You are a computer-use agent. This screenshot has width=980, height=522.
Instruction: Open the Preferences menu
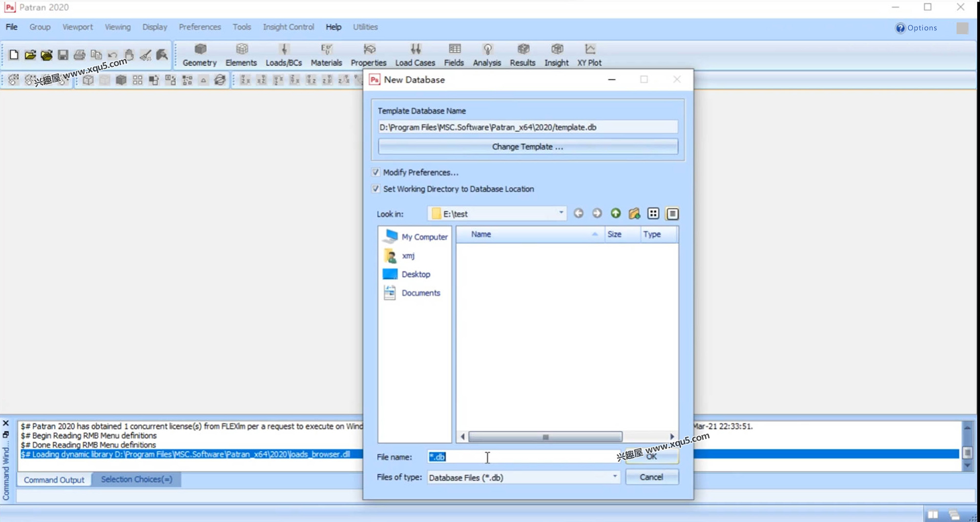coord(200,27)
